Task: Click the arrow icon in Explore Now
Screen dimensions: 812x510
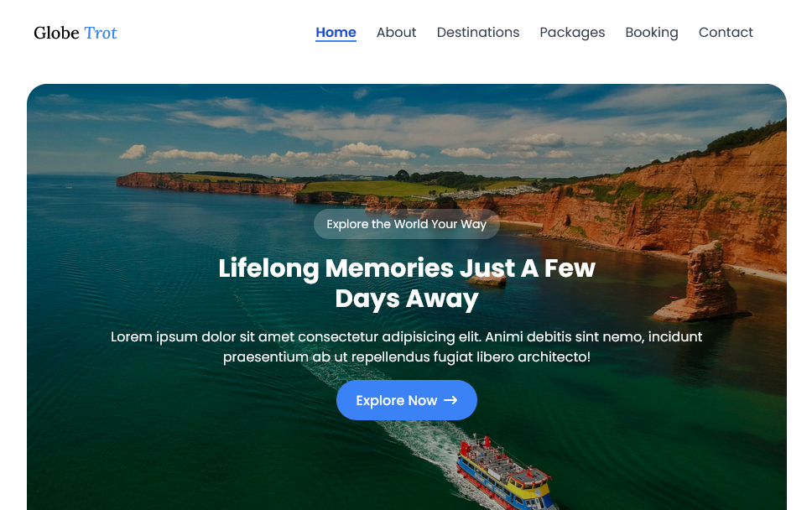Action: tap(450, 400)
